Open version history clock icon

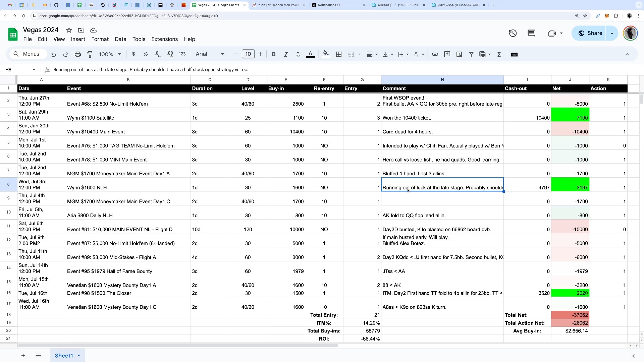tap(513, 33)
